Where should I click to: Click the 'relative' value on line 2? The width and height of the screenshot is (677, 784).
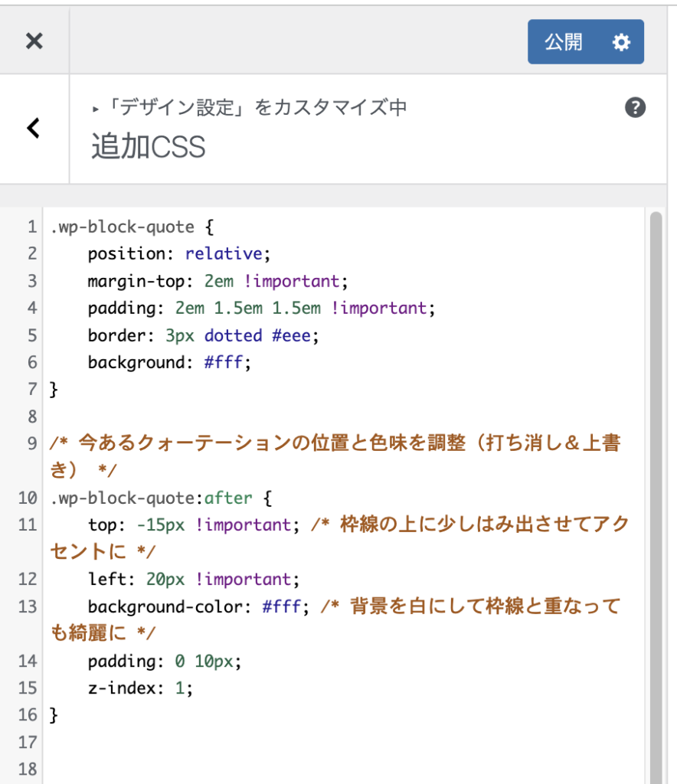point(223,253)
